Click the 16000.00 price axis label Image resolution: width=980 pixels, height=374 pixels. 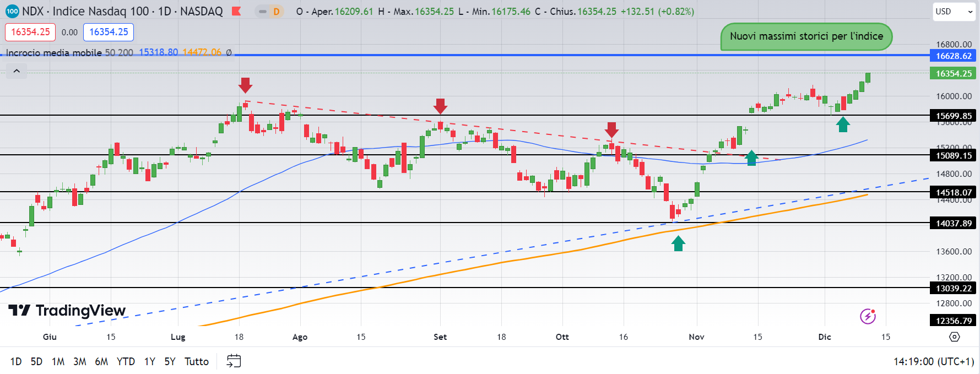[x=954, y=96]
